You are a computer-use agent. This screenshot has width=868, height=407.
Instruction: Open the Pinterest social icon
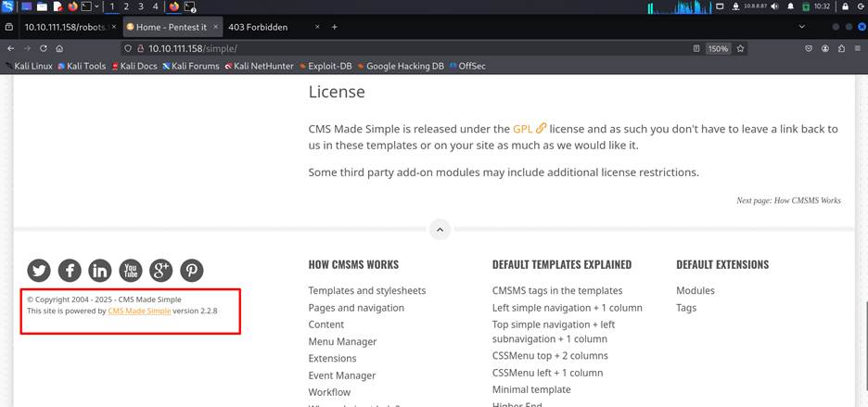click(x=192, y=270)
